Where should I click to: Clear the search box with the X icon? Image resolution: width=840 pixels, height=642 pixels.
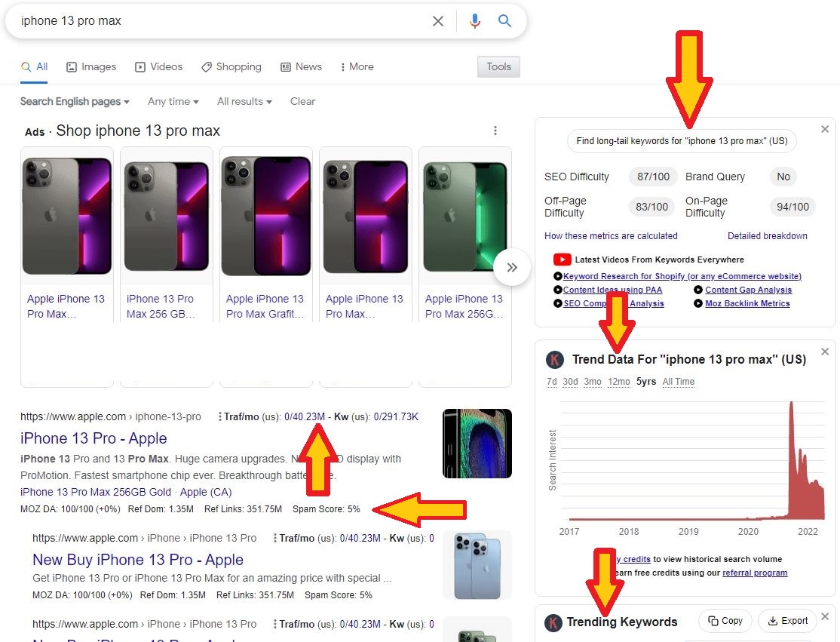(437, 21)
